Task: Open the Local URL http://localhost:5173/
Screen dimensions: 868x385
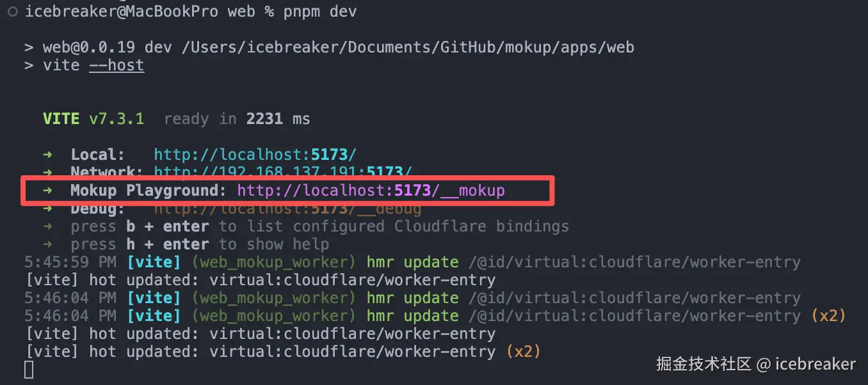Action: point(254,153)
